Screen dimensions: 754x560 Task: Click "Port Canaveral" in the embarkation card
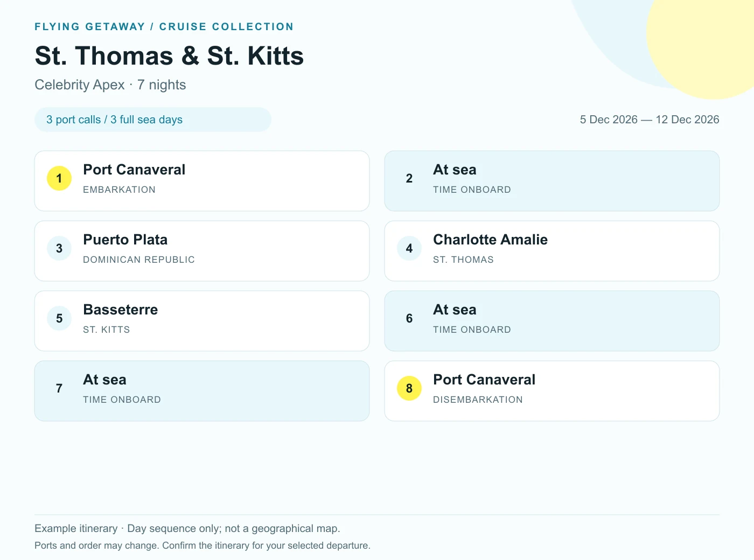[x=134, y=170]
